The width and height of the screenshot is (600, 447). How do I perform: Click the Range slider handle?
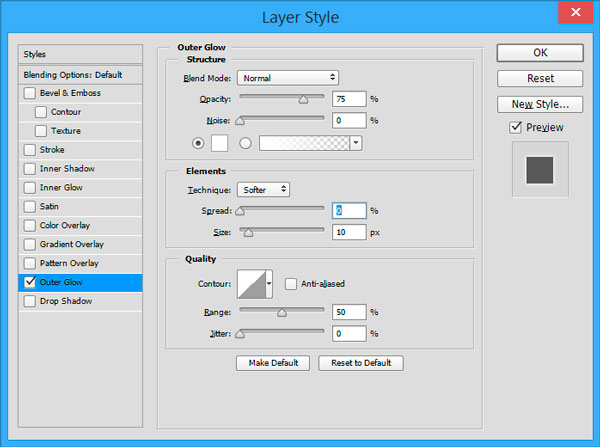click(282, 312)
